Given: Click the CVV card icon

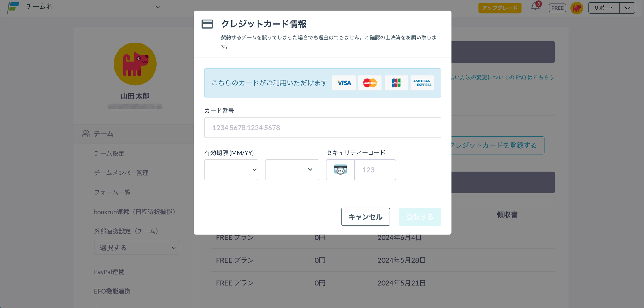Looking at the screenshot, I should click(340, 170).
